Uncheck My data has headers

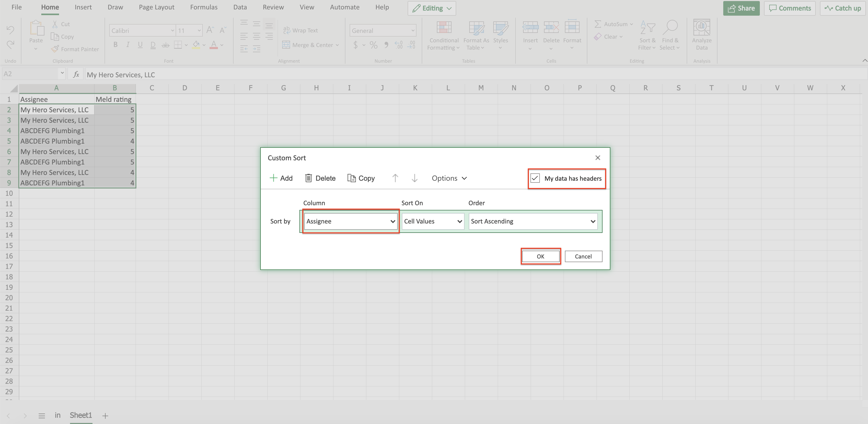535,178
